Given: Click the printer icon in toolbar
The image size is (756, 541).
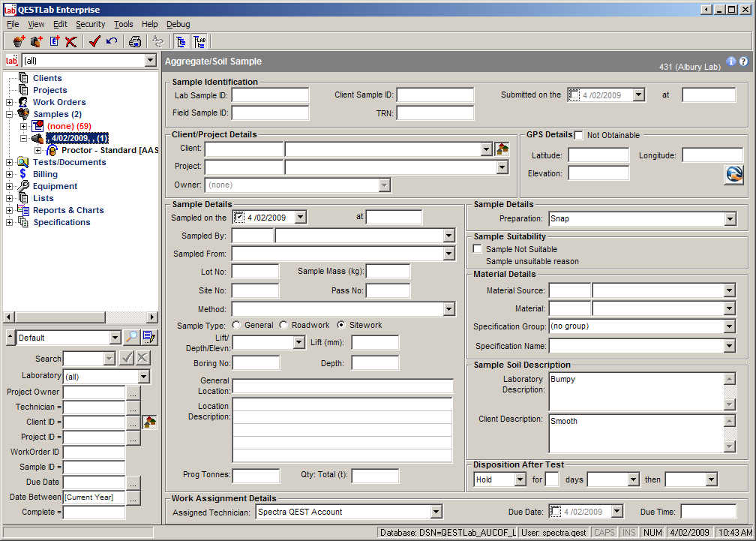Looking at the screenshot, I should (x=135, y=41).
